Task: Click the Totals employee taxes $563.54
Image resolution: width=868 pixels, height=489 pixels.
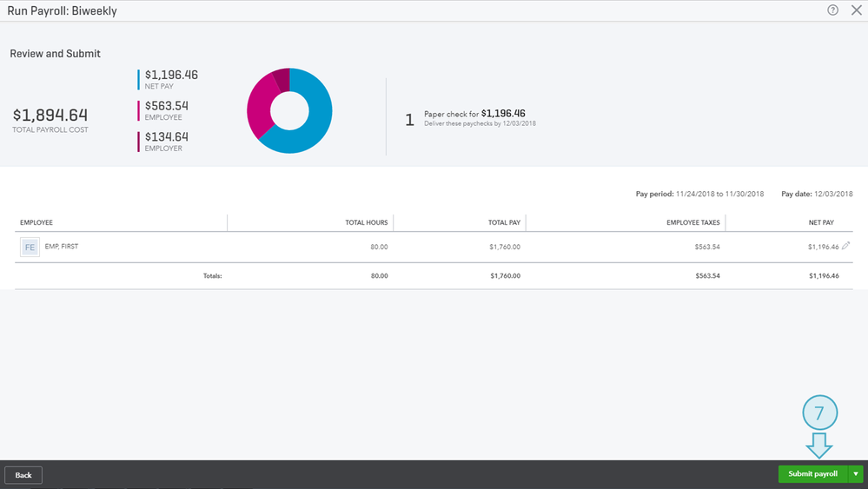Action: coord(708,275)
